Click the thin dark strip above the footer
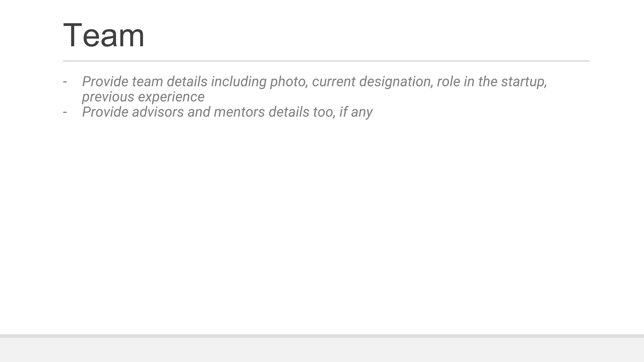The image size is (644, 362). point(322,336)
